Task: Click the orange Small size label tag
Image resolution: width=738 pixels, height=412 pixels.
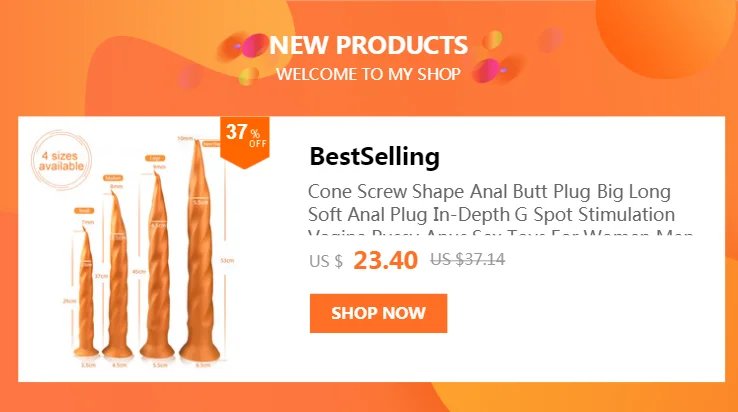Action: [84, 210]
